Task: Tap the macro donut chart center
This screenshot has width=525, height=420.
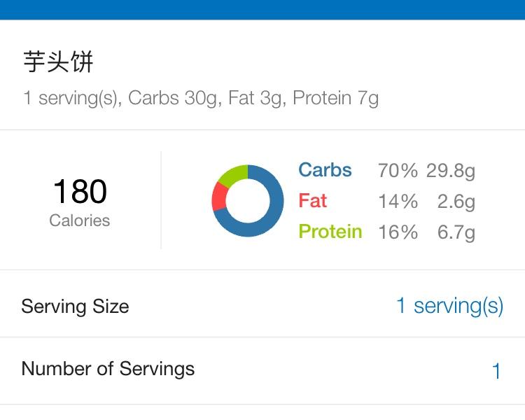Action: [248, 201]
